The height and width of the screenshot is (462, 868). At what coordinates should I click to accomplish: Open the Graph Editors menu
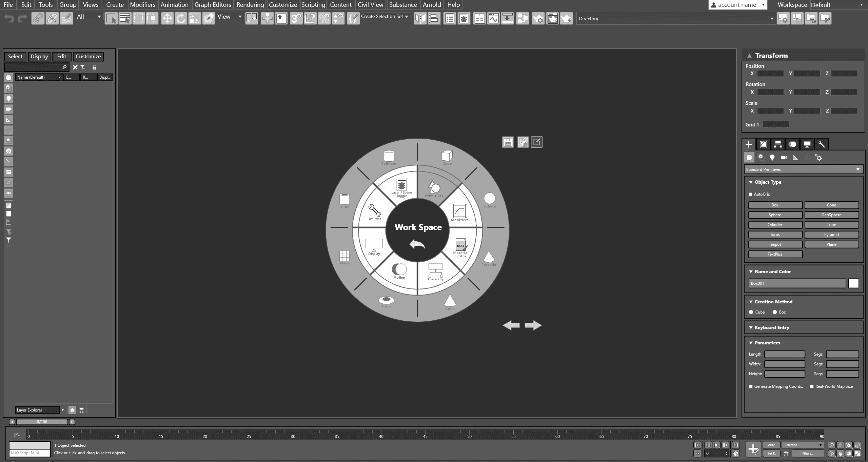click(x=213, y=5)
